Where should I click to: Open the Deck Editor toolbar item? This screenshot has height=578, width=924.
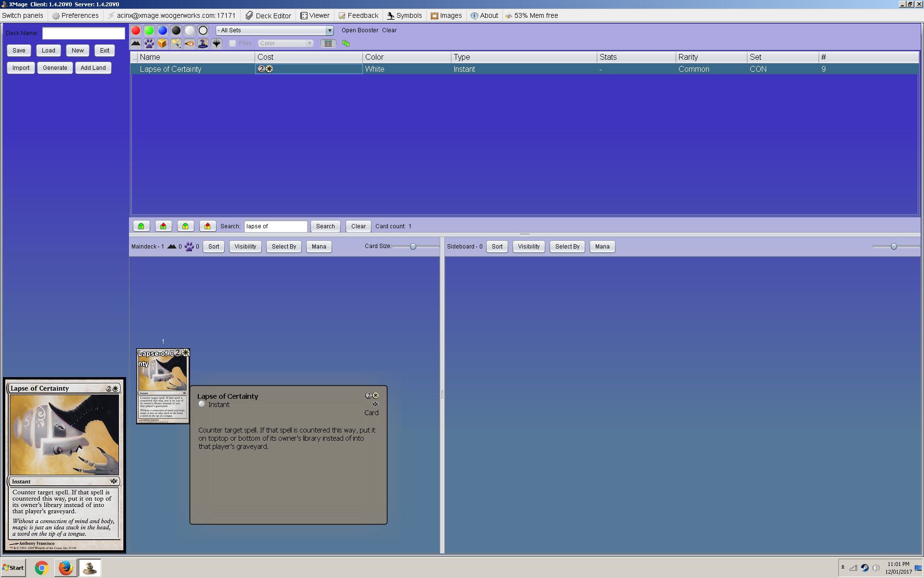coord(268,15)
